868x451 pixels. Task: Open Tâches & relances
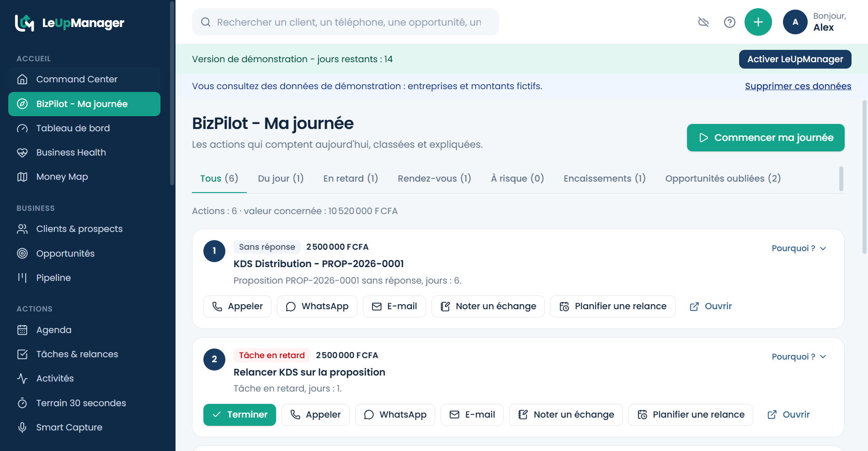point(84,354)
